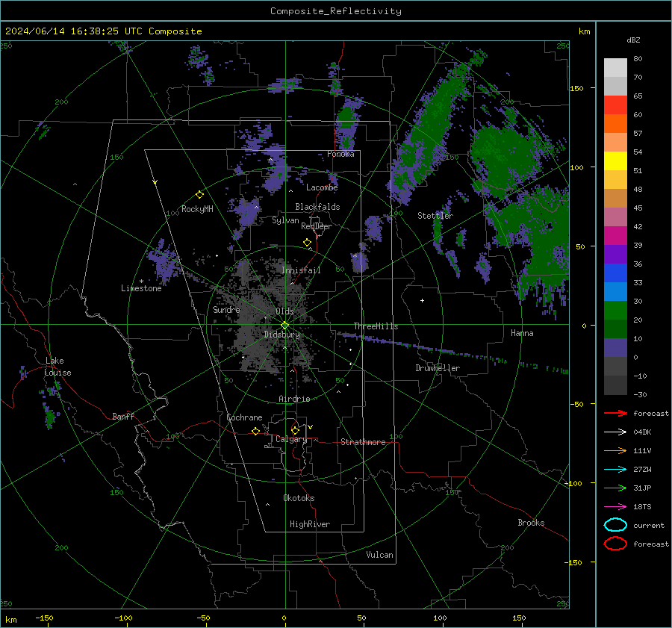This screenshot has width=672, height=628.
Task: Click the red forecast arrow in legend
Action: point(615,413)
